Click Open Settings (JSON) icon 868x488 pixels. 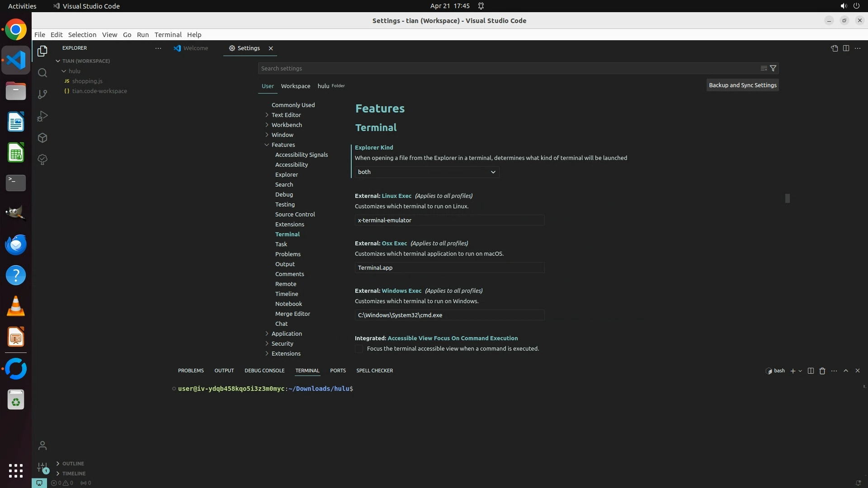coord(834,48)
